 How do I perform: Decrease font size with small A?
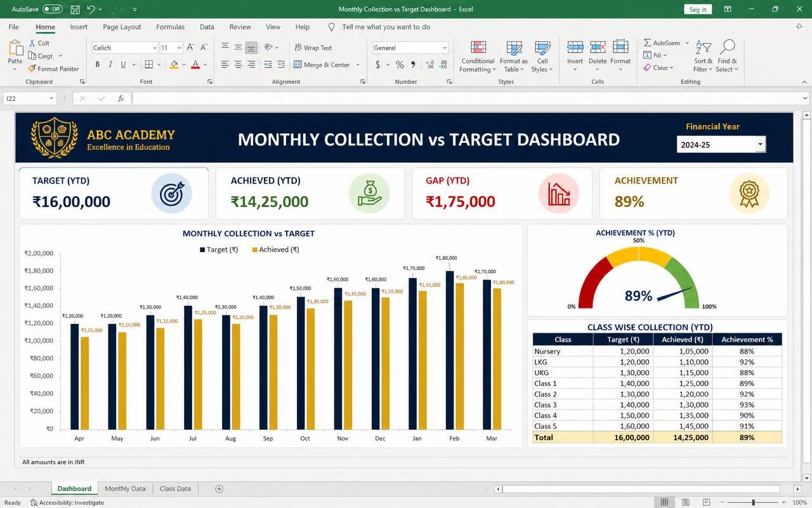point(204,48)
